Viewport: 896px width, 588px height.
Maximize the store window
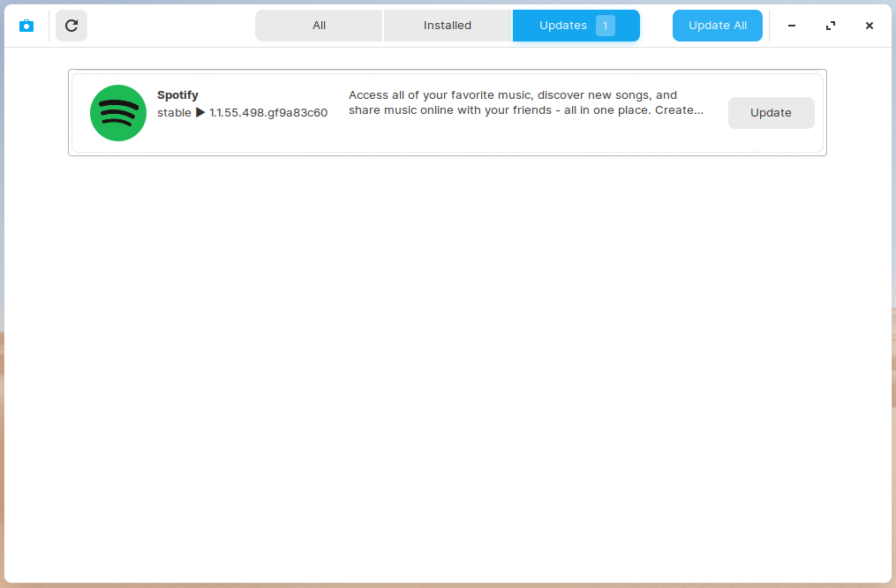(x=831, y=26)
